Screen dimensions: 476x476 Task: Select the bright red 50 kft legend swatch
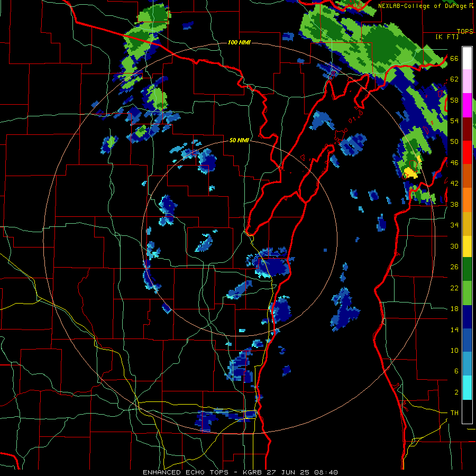tap(467, 152)
